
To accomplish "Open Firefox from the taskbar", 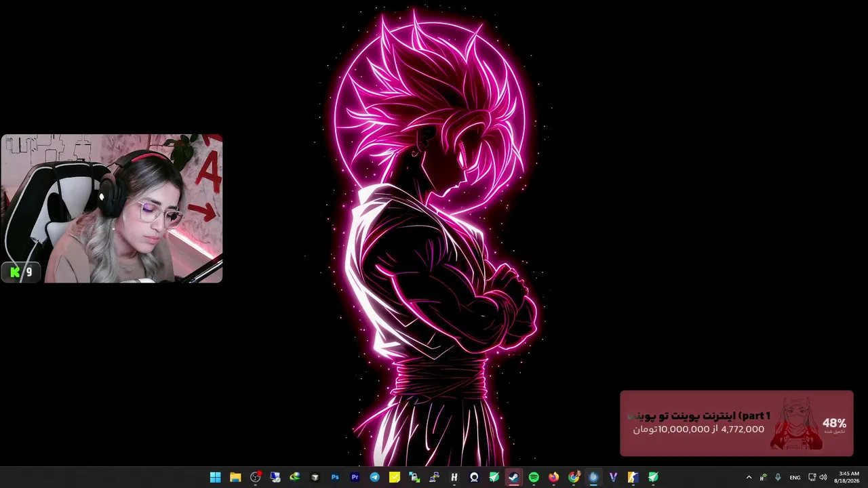I will coord(553,477).
